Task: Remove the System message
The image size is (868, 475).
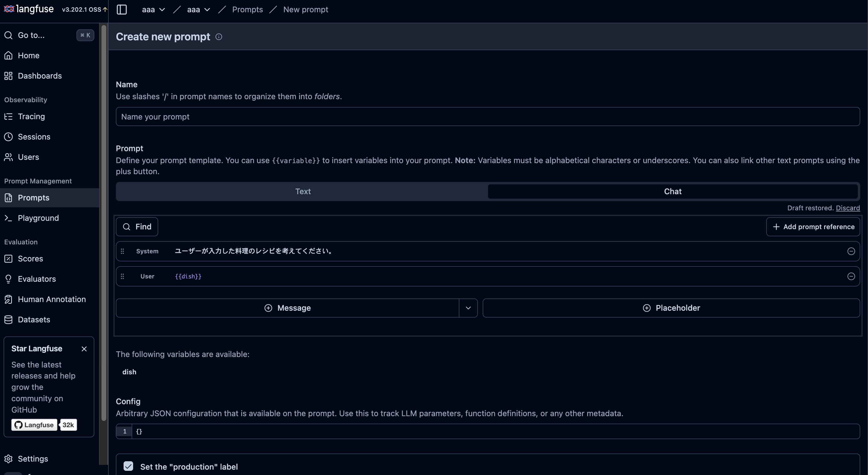Action: tap(851, 251)
